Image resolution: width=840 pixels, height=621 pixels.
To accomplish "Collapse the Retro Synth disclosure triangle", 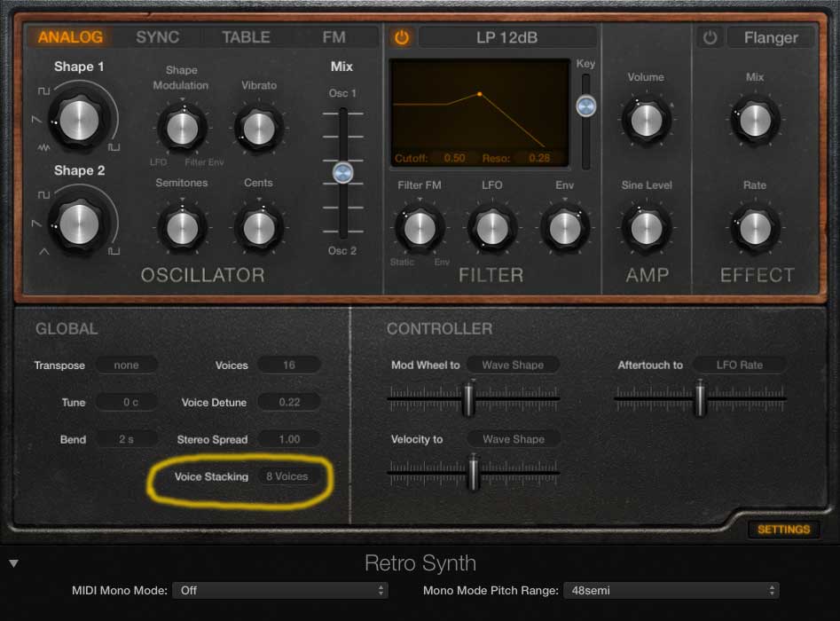I will point(14,562).
